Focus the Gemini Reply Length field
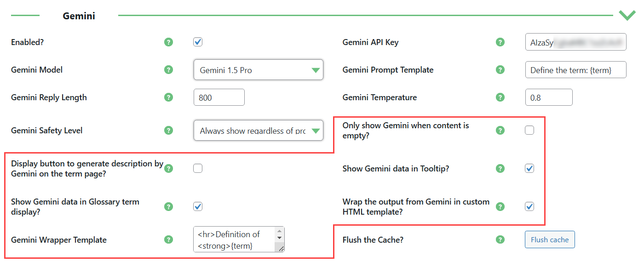Image resolution: width=644 pixels, height=262 pixels. (219, 97)
